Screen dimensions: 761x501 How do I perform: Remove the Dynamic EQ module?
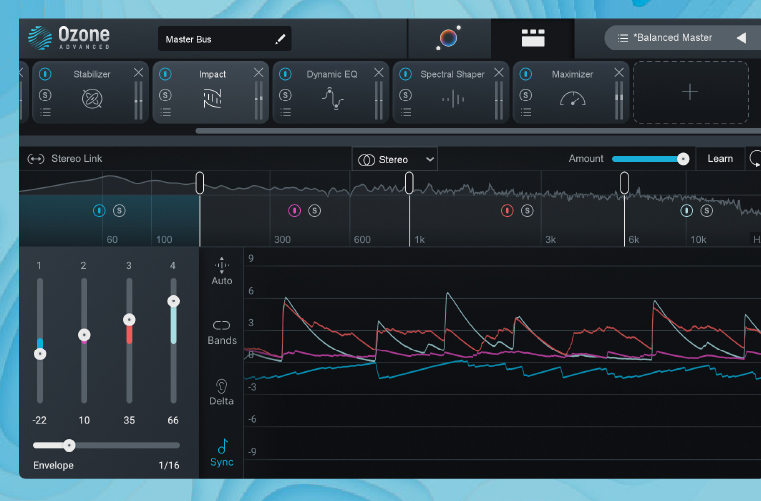379,72
